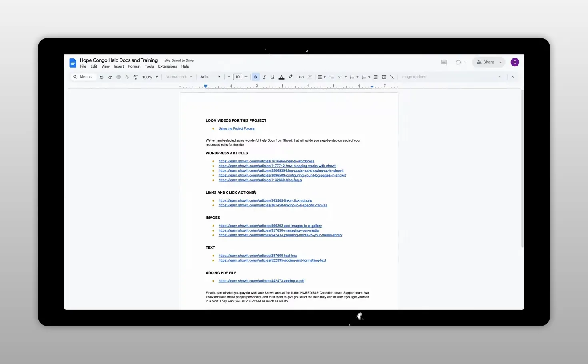
Task: Open the blog-posts-not-showing-up link
Action: pyautogui.click(x=281, y=171)
